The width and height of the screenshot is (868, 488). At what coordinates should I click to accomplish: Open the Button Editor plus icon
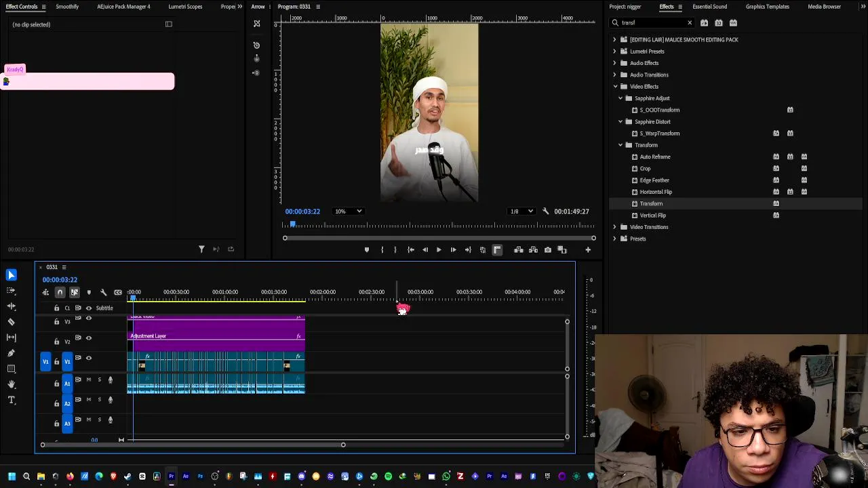click(588, 250)
